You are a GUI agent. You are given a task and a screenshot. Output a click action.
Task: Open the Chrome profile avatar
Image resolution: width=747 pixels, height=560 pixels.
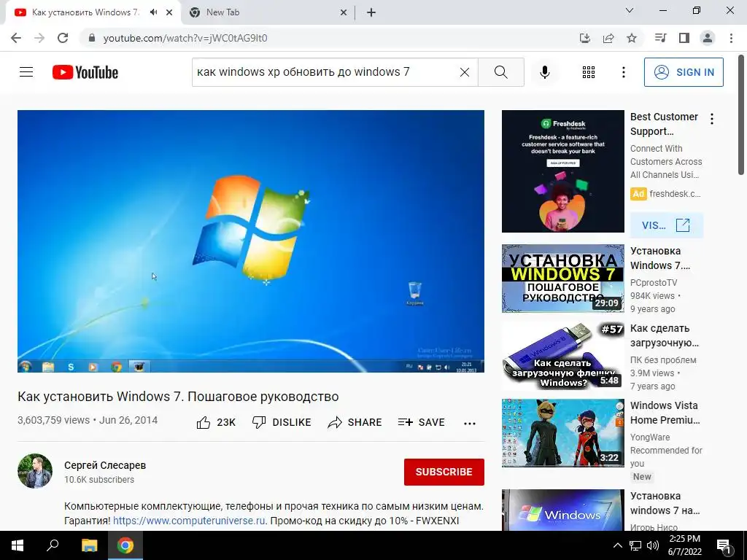[x=708, y=38]
